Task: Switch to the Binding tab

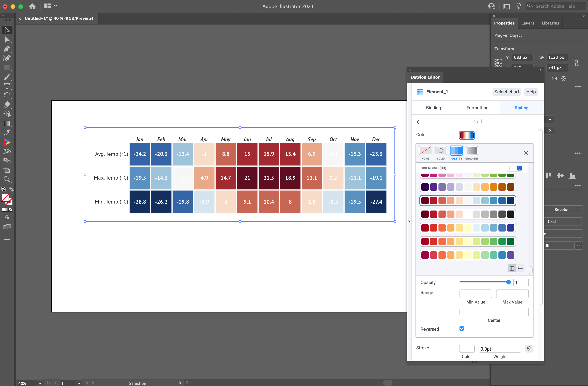Action: [x=433, y=108]
